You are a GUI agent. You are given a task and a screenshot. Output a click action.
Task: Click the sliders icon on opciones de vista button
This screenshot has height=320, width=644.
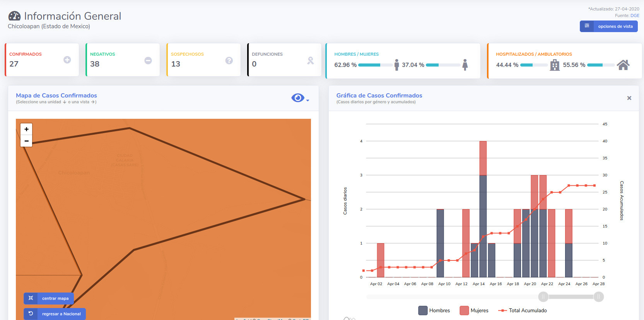point(587,26)
